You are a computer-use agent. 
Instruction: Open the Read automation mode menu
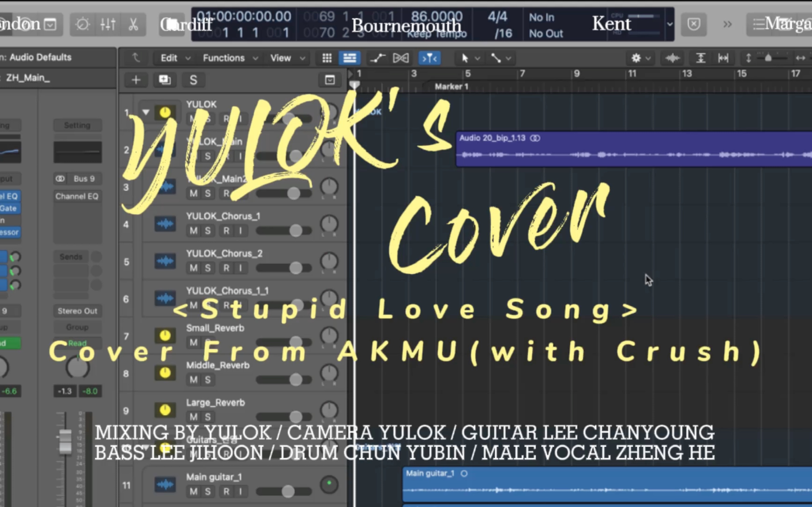coord(77,343)
